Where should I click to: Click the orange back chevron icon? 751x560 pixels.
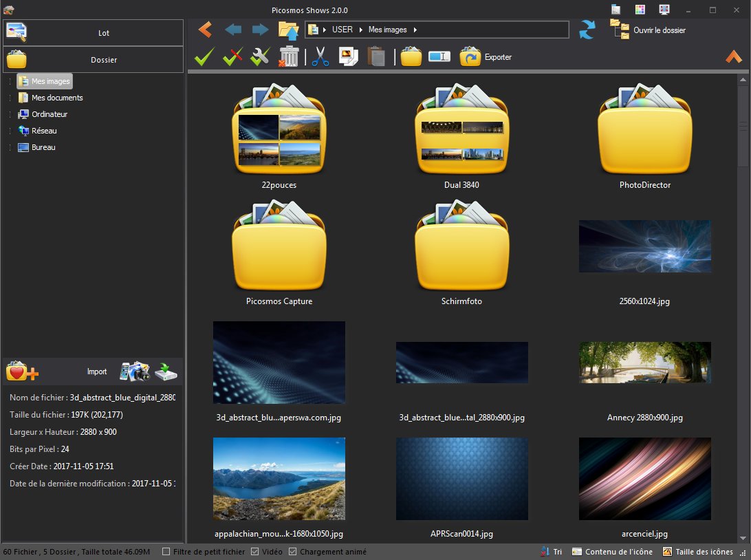[x=206, y=30]
